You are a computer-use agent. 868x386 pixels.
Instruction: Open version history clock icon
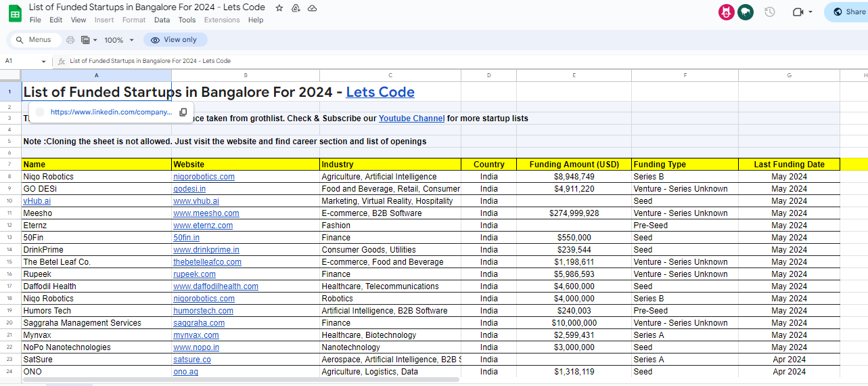click(769, 12)
